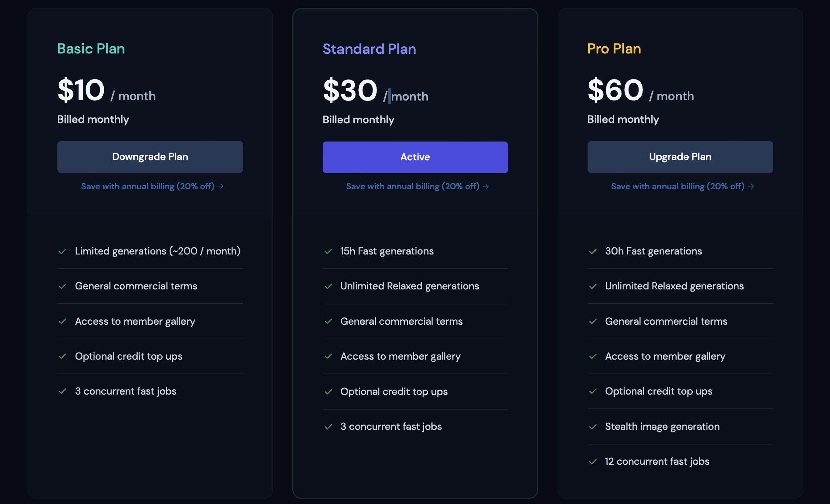Click Basic Plan's Access to member gallery text
The height and width of the screenshot is (504, 830).
pos(135,322)
